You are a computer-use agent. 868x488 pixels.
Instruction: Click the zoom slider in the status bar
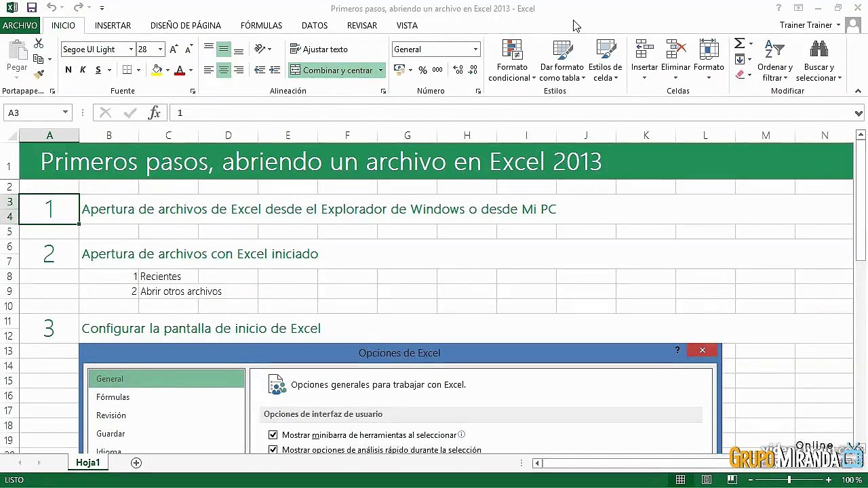pyautogui.click(x=789, y=480)
